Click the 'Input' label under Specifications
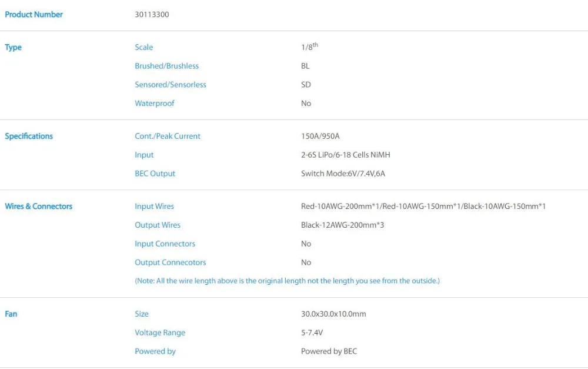This screenshot has height=369, width=588. [x=145, y=155]
